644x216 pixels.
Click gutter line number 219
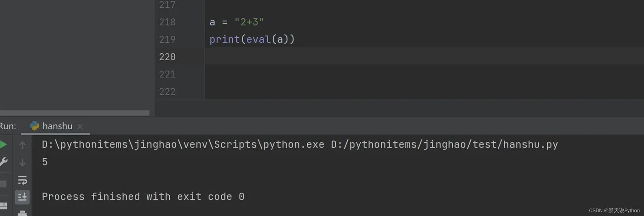pyautogui.click(x=167, y=40)
